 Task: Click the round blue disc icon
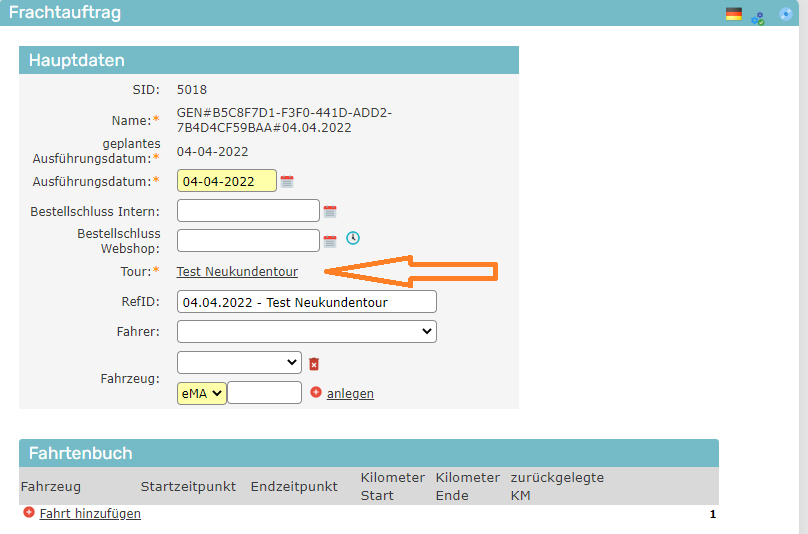[x=786, y=14]
